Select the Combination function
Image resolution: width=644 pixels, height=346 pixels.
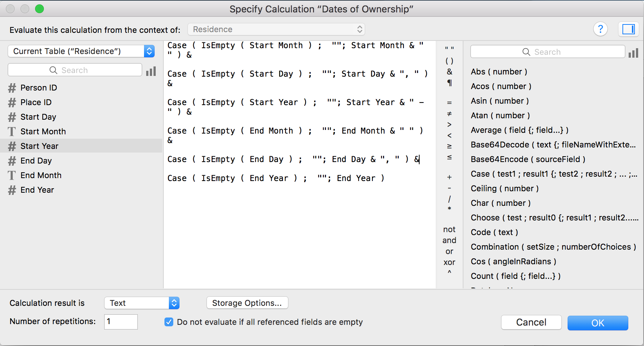553,247
